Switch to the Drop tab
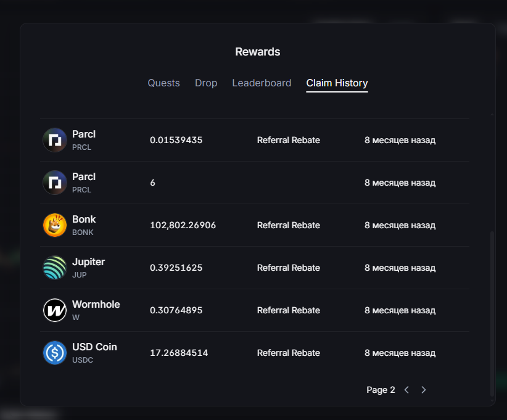507x420 pixels. (206, 83)
